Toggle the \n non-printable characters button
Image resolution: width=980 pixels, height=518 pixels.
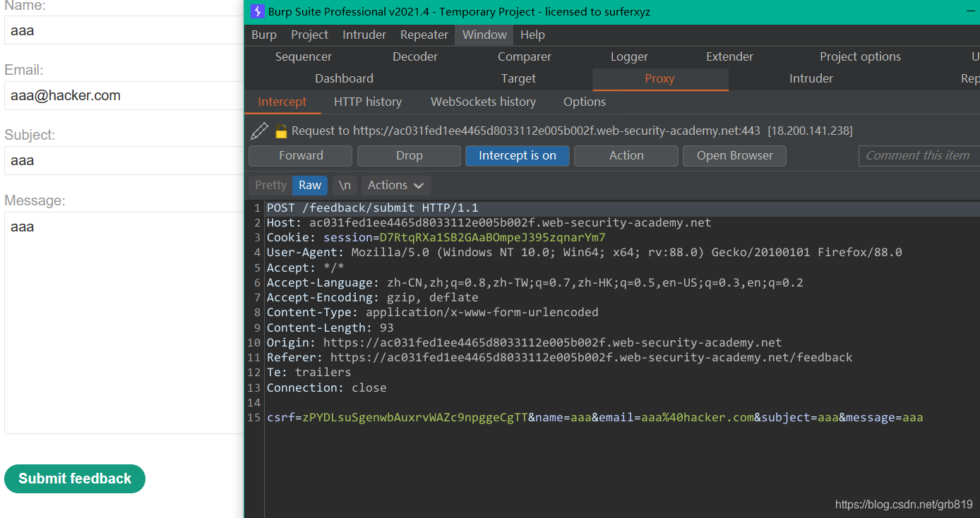click(345, 185)
